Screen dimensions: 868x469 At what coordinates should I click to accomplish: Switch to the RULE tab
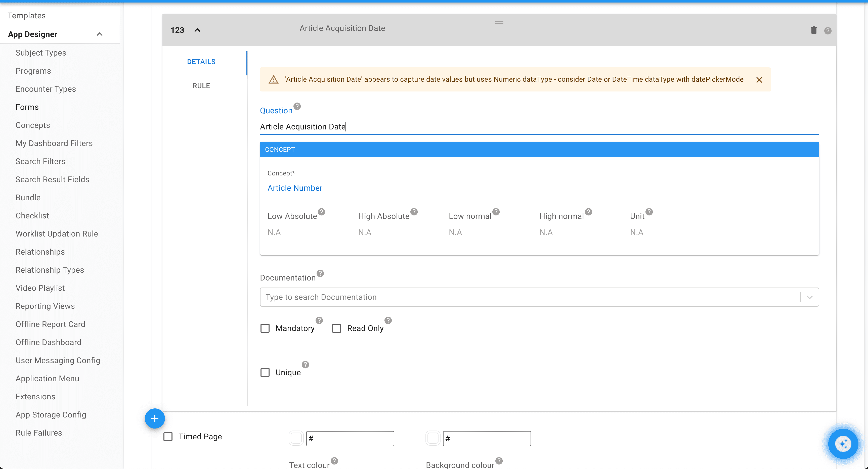[201, 86]
